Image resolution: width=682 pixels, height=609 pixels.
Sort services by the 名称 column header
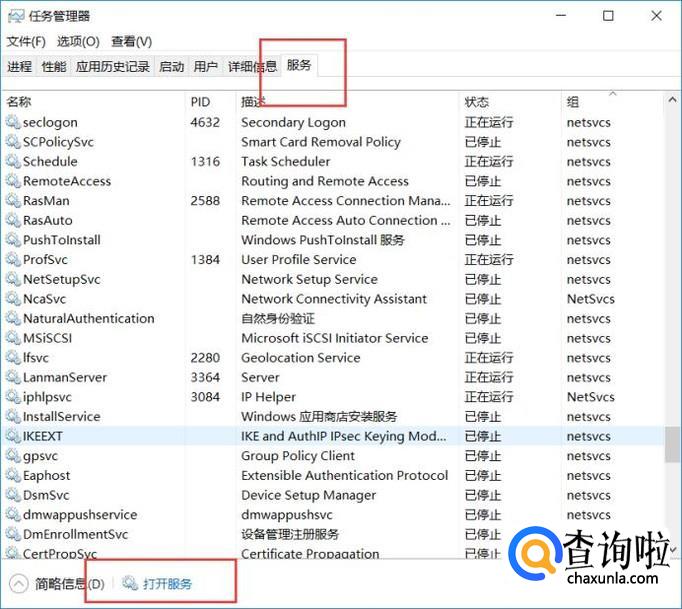19,102
